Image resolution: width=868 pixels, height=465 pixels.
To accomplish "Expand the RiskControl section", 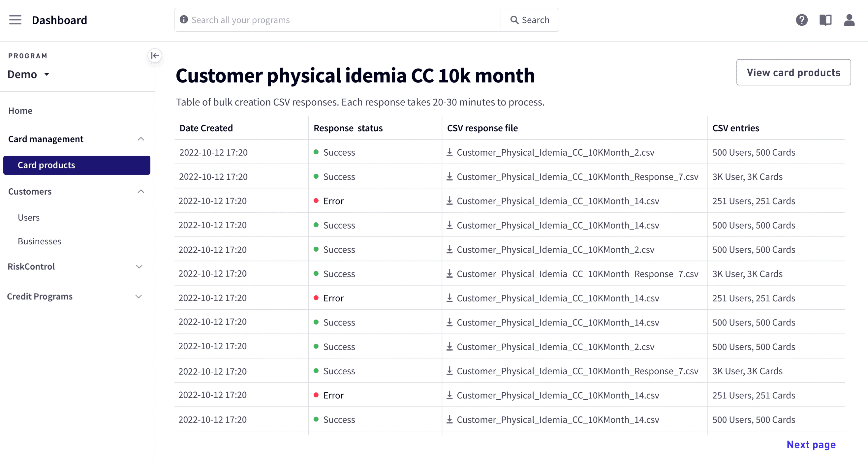I will [139, 266].
